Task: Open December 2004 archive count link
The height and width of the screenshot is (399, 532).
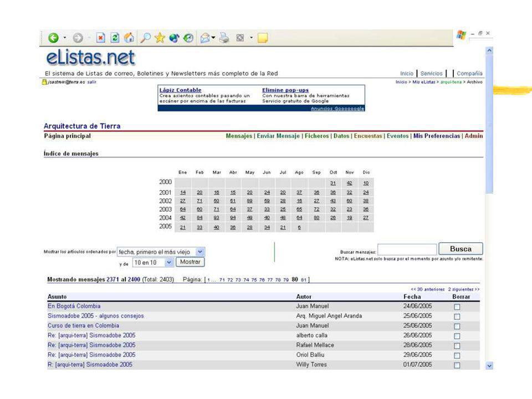Action: (x=366, y=218)
